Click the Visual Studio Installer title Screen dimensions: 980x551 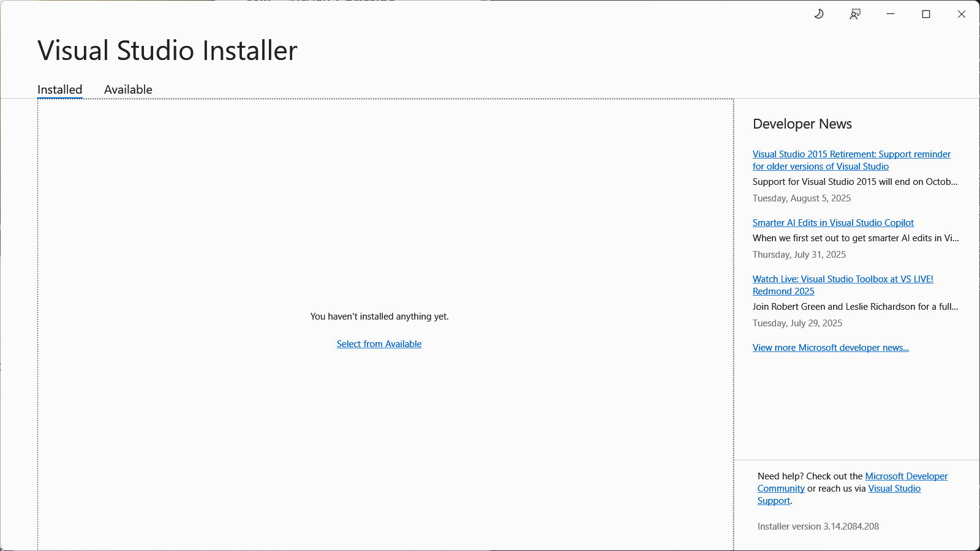(167, 50)
